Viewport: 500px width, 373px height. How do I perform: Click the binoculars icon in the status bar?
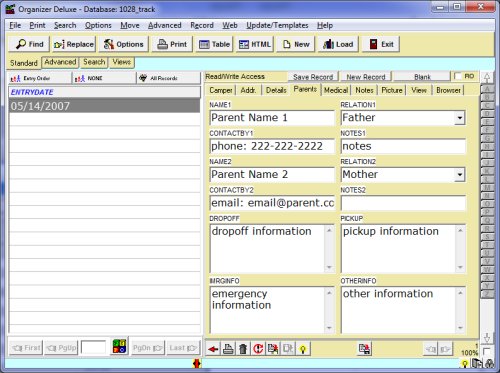pyautogui.click(x=490, y=364)
